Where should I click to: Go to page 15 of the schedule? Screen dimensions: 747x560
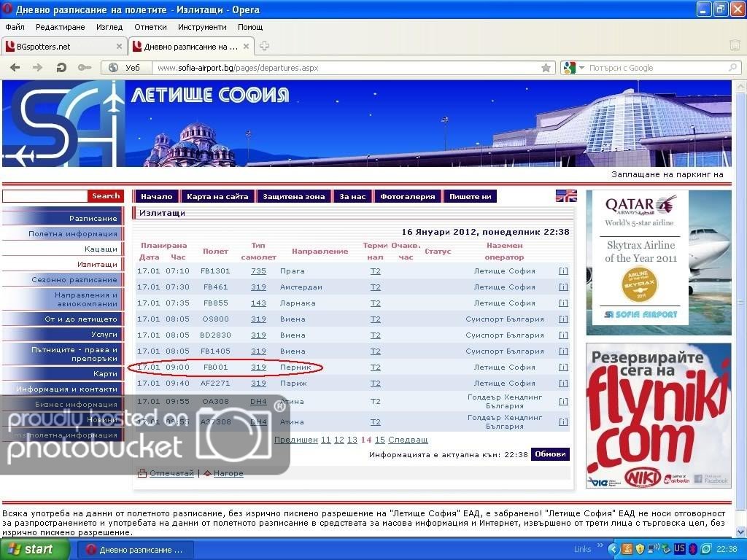(379, 440)
